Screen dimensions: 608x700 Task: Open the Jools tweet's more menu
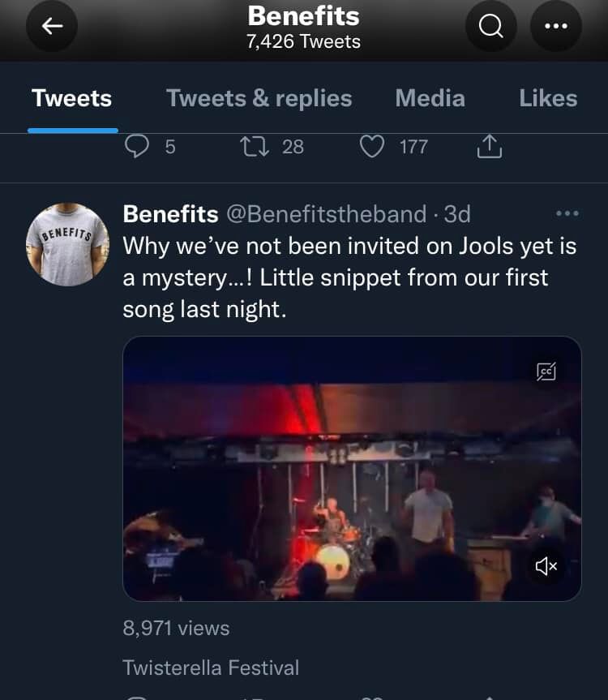[567, 214]
